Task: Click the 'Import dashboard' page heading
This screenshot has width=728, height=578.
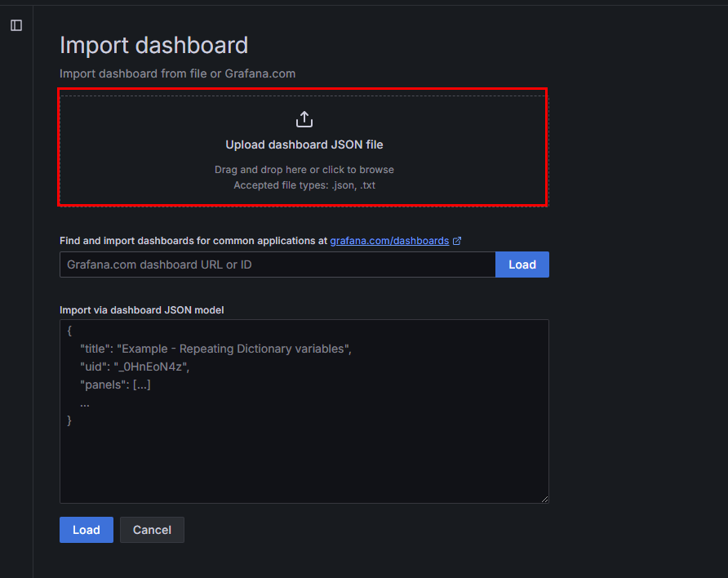Action: 153,46
